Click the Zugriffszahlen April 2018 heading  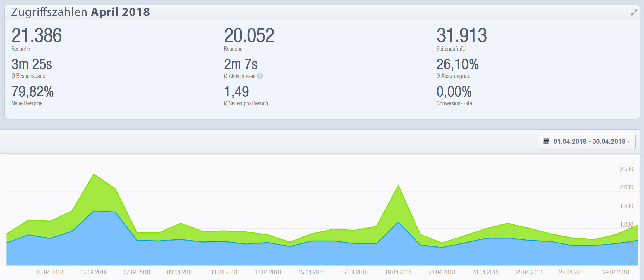tap(80, 12)
